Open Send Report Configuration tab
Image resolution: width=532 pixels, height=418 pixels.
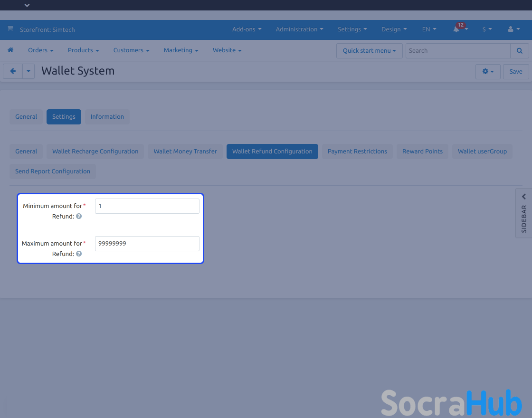[x=53, y=171]
